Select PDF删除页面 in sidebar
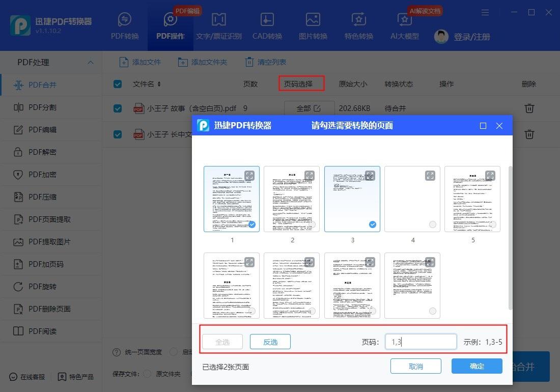 (51, 309)
